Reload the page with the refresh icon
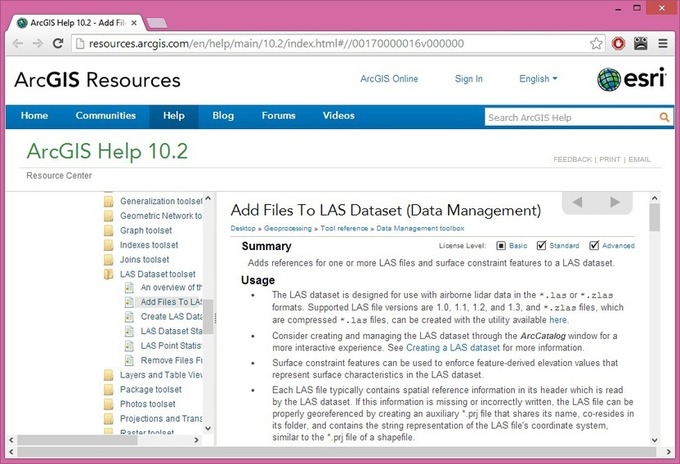 pos(58,44)
